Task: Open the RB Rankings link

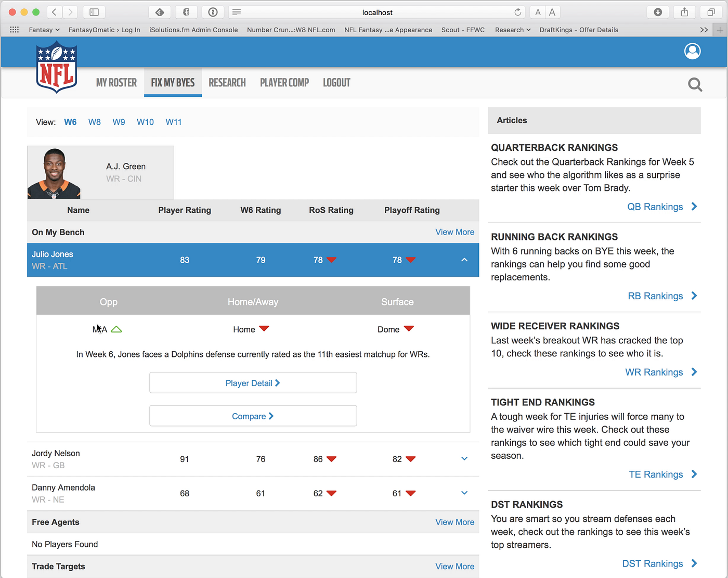Action: click(662, 296)
